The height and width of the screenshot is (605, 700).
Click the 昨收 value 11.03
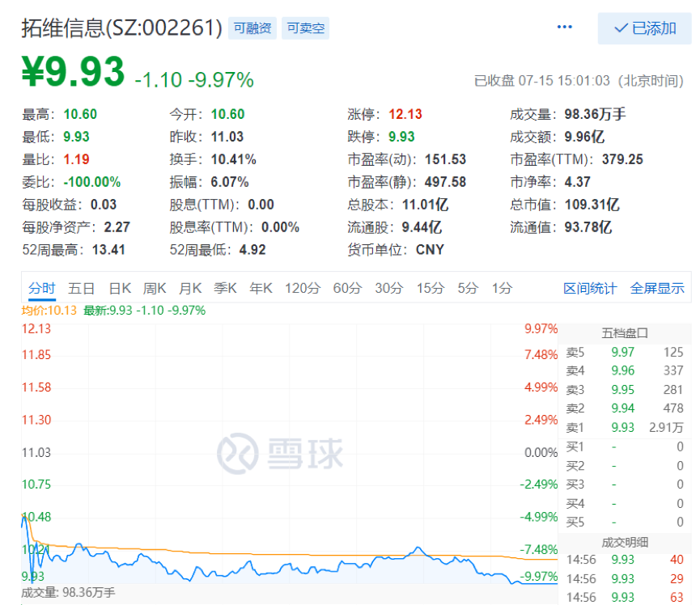click(x=227, y=137)
